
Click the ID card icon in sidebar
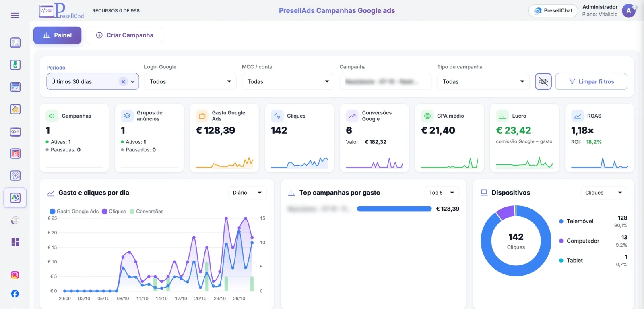click(15, 43)
